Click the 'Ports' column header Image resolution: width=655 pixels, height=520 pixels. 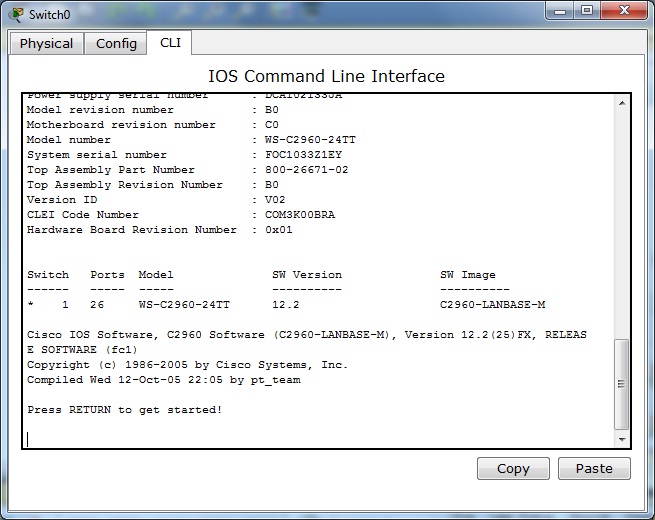coord(107,275)
